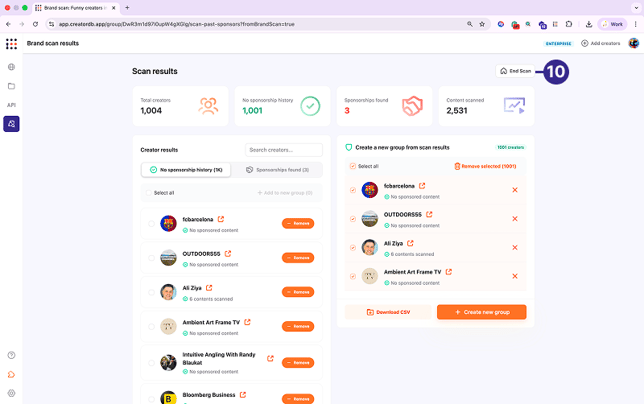
Task: Click Remove selected (1001) link
Action: [485, 166]
